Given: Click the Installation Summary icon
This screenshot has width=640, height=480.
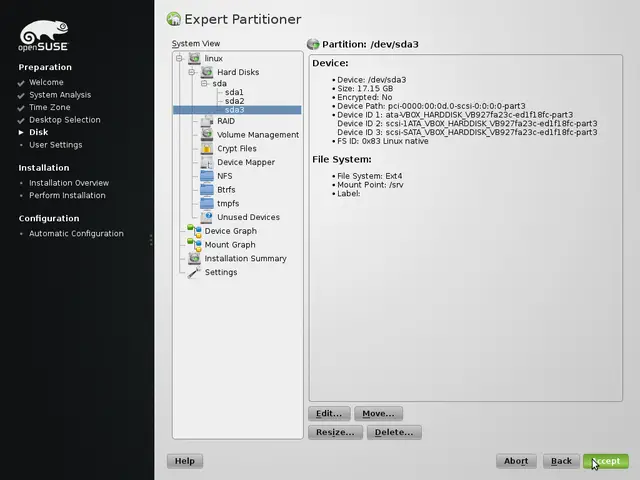Looking at the screenshot, I should (194, 258).
